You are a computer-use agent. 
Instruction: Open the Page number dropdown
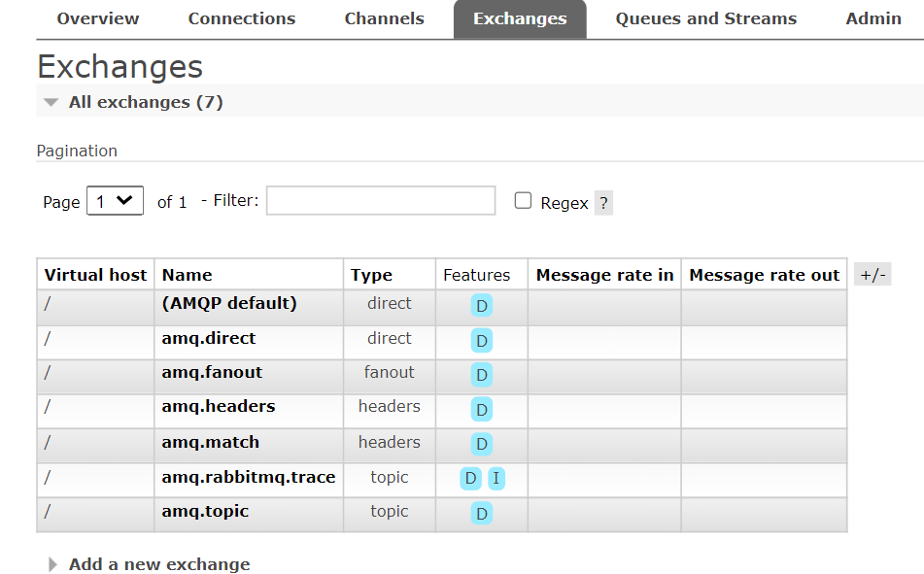tap(115, 201)
